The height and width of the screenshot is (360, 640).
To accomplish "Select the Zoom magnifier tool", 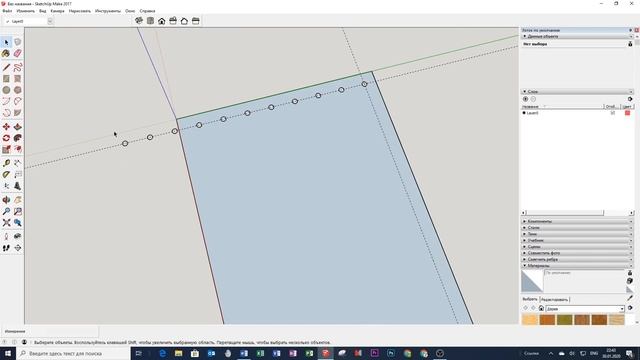I will (x=6, y=211).
